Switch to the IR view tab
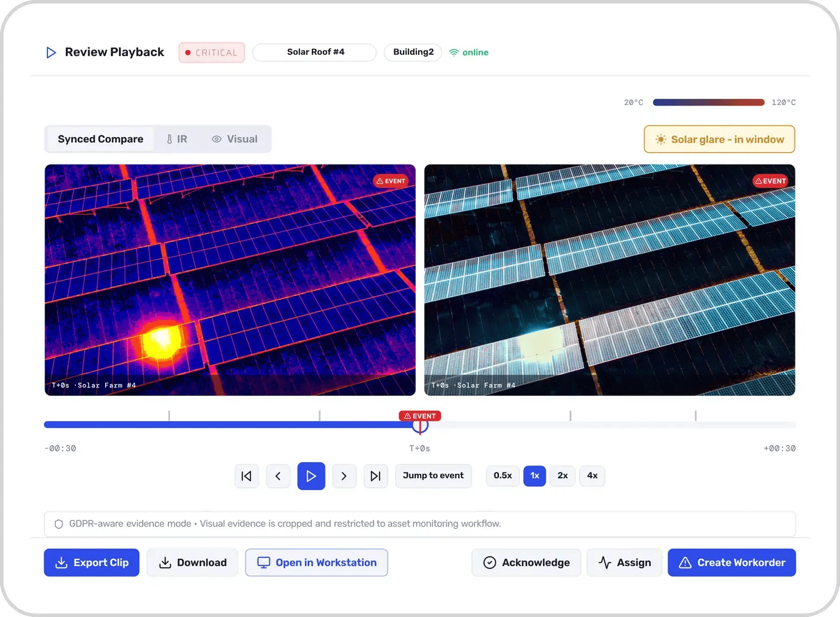 point(177,139)
